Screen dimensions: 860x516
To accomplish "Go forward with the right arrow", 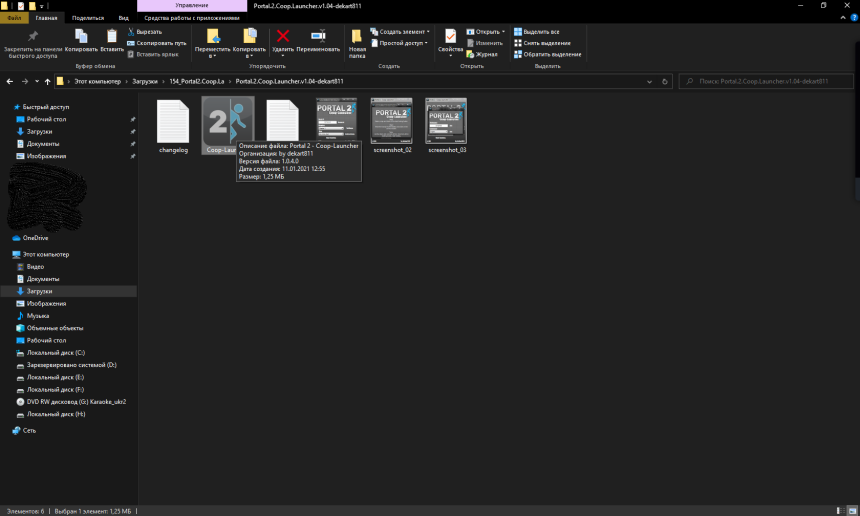I will (25, 81).
